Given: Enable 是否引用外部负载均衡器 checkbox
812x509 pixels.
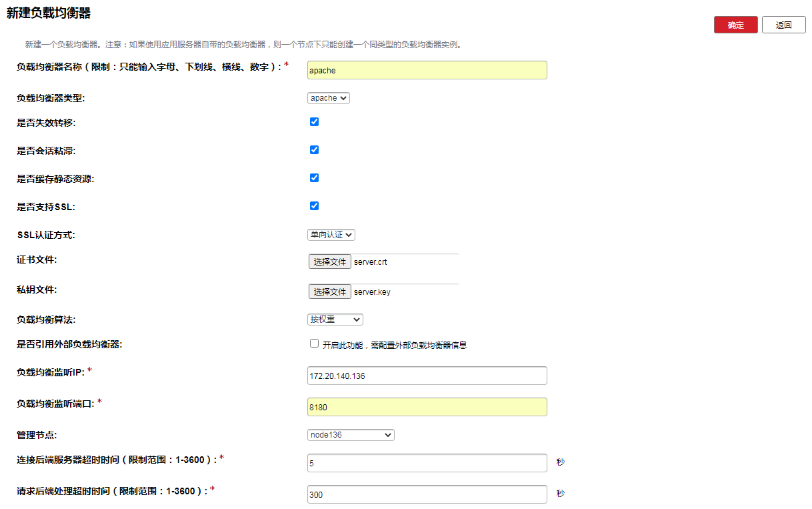Looking at the screenshot, I should (x=315, y=344).
